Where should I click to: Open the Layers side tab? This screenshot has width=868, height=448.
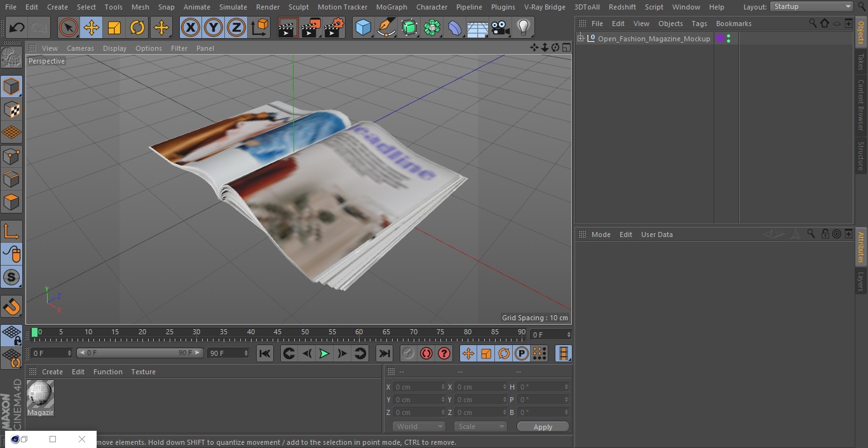pos(861,282)
